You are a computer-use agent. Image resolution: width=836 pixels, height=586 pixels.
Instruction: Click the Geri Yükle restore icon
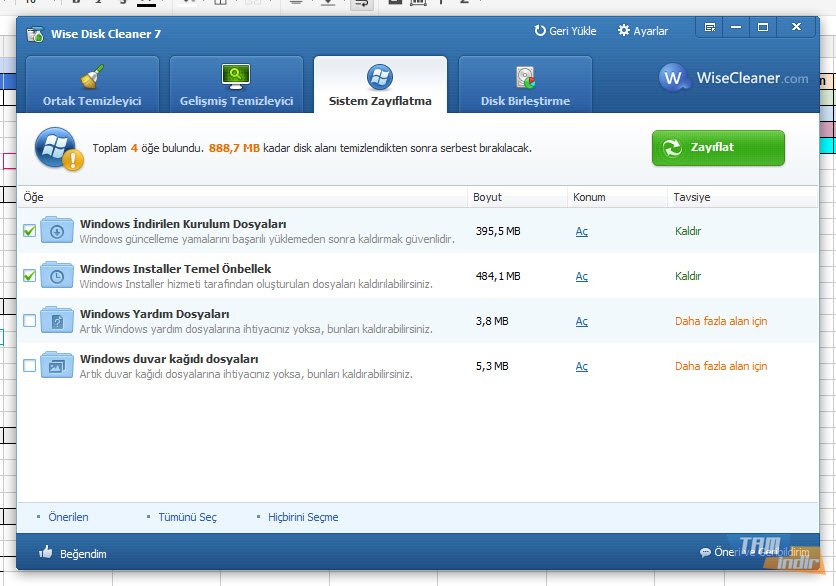[x=540, y=31]
